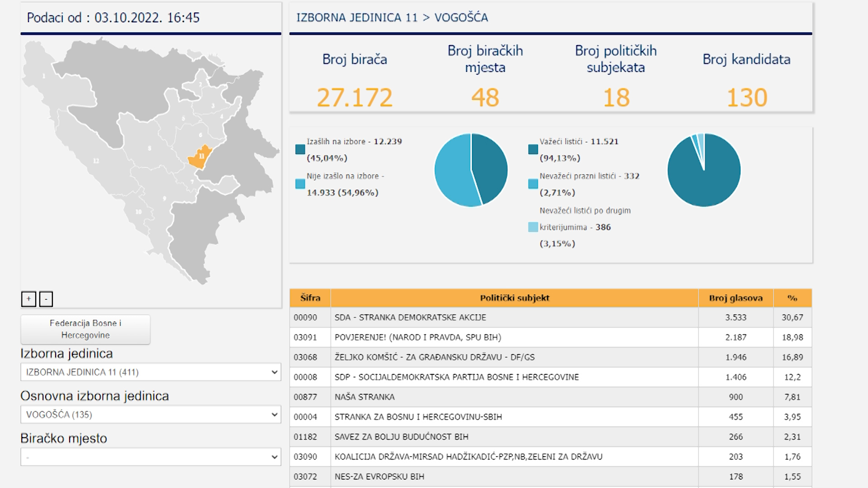Click the Federacija Bosne i Hercegovine button
868x488 pixels.
click(85, 329)
